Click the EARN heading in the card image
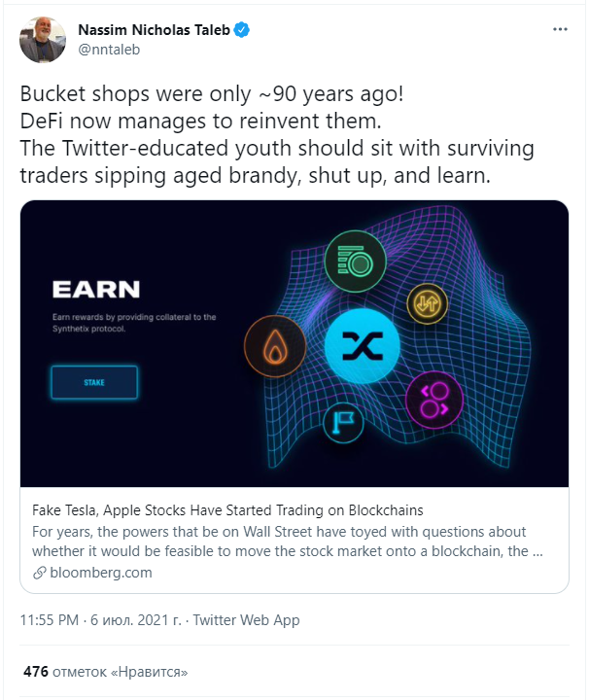Viewport: 589px width, 700px height. (x=96, y=289)
